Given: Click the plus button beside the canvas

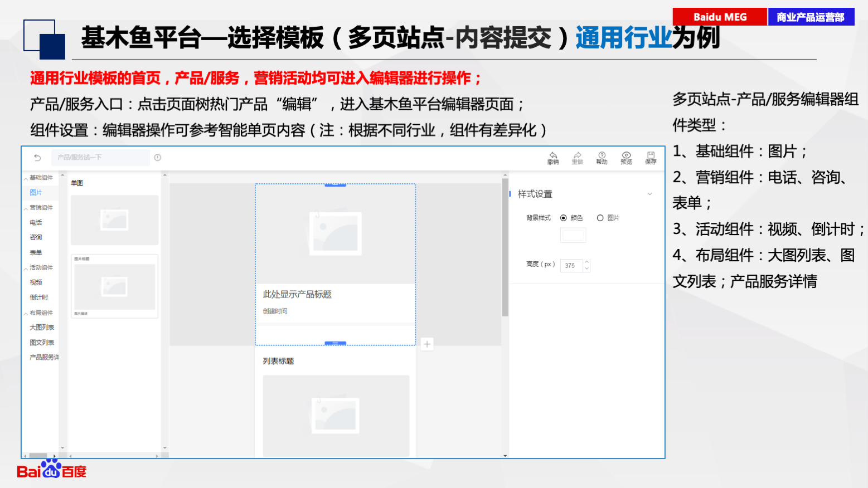Looking at the screenshot, I should (427, 344).
